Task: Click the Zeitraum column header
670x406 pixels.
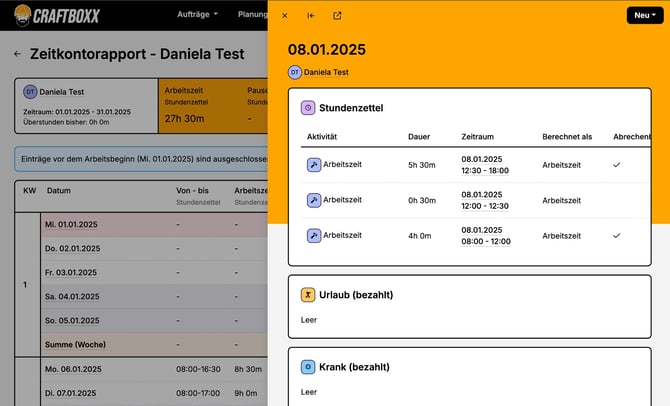Action: click(x=477, y=137)
